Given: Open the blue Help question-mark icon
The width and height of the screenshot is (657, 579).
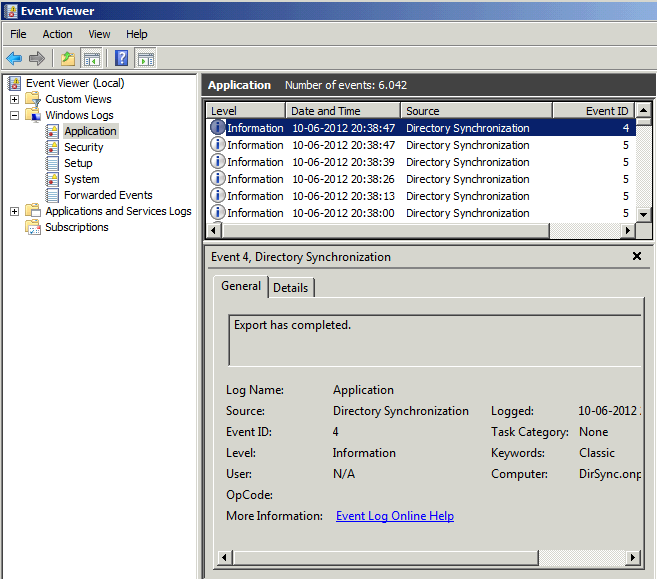Looking at the screenshot, I should point(122,58).
